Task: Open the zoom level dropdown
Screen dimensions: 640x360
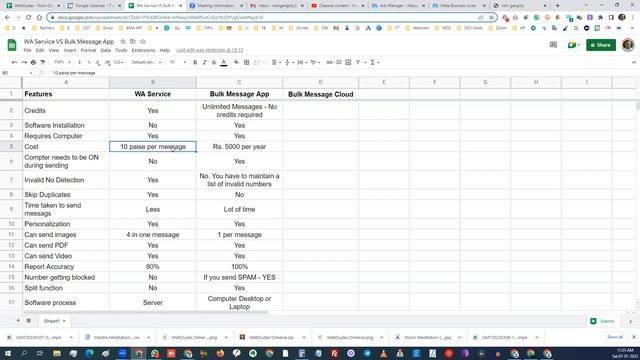Action: (x=62, y=62)
